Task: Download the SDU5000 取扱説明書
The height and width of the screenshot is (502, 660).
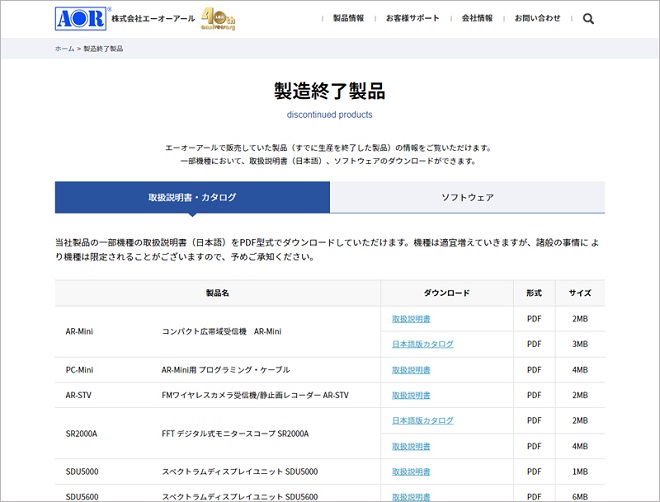Action: [x=411, y=472]
